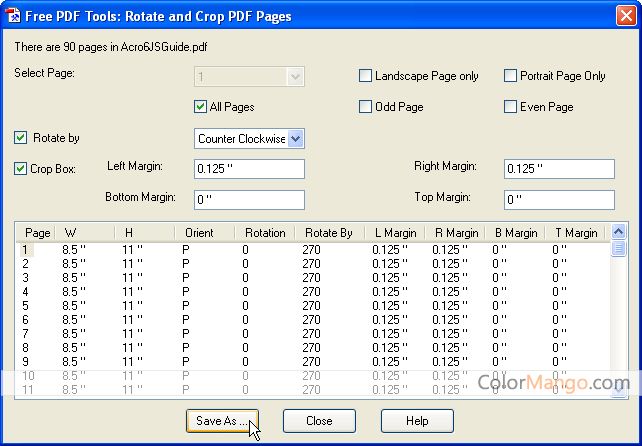Focus the Top Margin text box
642x446 pixels.
pyautogui.click(x=559, y=199)
